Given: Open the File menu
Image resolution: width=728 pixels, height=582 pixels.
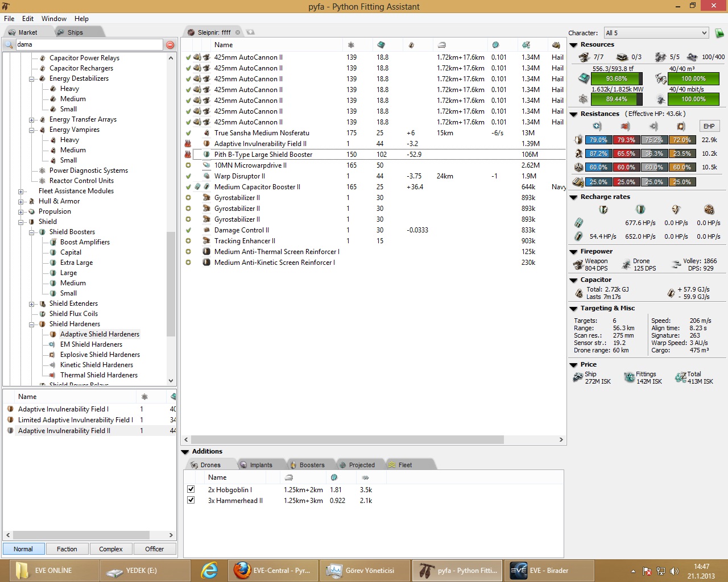Looking at the screenshot, I should 9,19.
